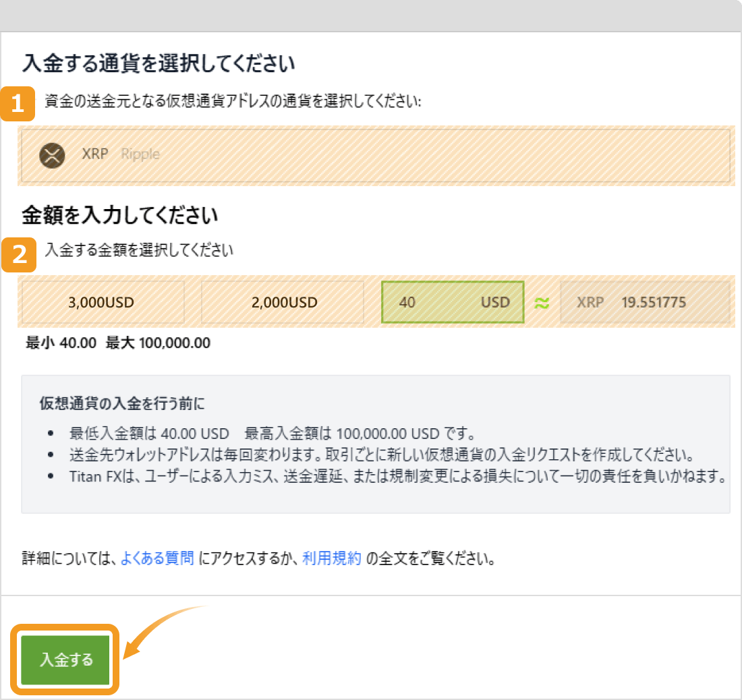This screenshot has width=742, height=700.
Task: Click the step 1 number badge
Action: pyautogui.click(x=17, y=105)
